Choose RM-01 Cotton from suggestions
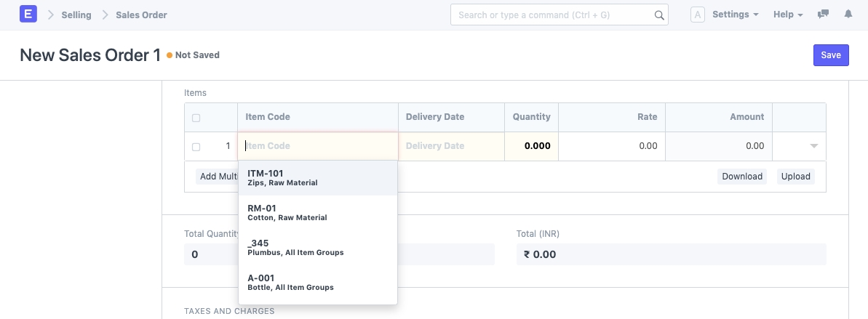This screenshot has width=868, height=319. pyautogui.click(x=317, y=213)
